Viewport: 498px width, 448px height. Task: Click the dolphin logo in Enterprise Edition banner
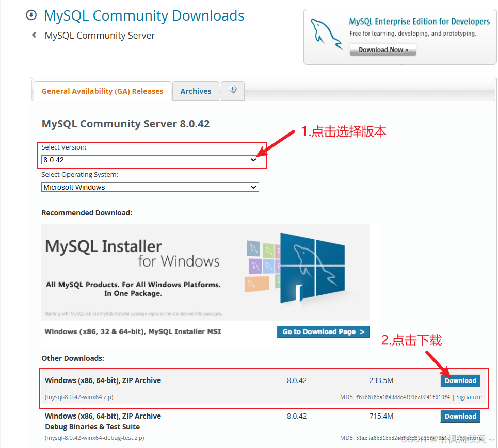(x=326, y=34)
